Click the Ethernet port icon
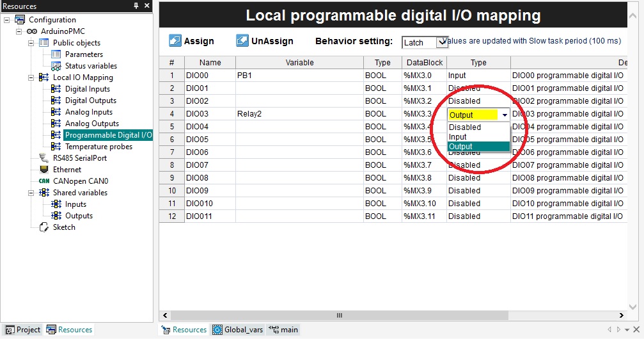Image resolution: width=644 pixels, height=340 pixels. point(44,170)
